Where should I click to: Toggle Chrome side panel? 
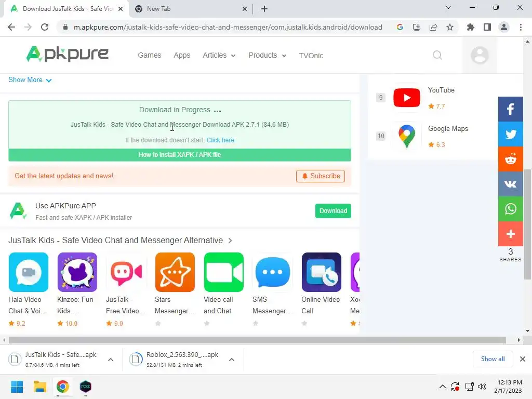point(487,27)
